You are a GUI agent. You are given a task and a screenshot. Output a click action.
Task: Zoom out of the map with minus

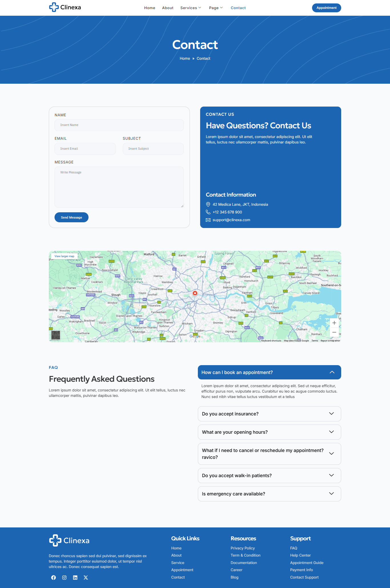click(x=334, y=332)
